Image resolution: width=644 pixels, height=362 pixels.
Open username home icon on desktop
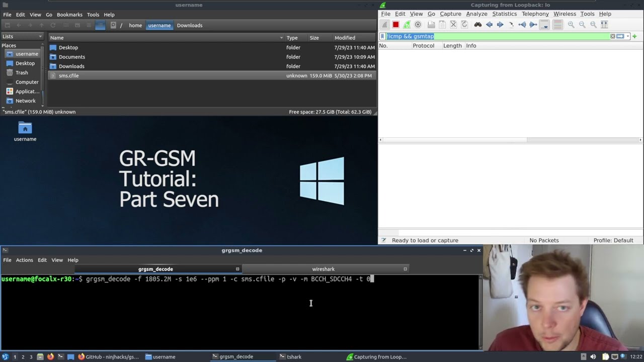tap(25, 131)
